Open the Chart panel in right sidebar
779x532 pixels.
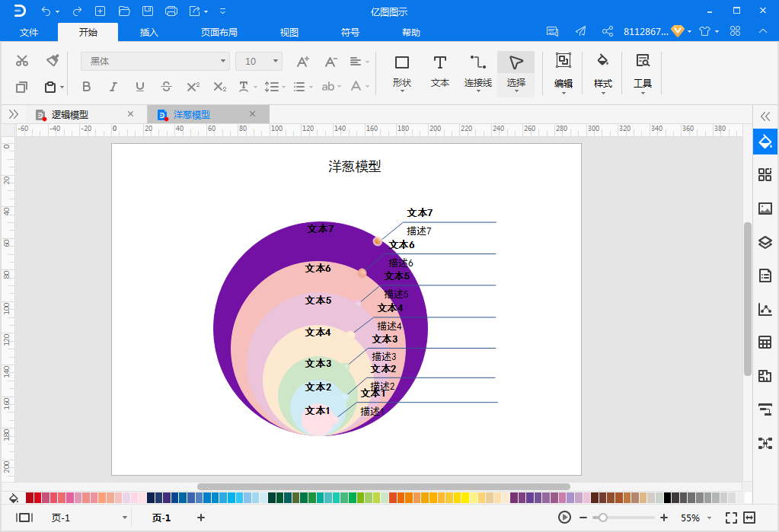coord(765,309)
